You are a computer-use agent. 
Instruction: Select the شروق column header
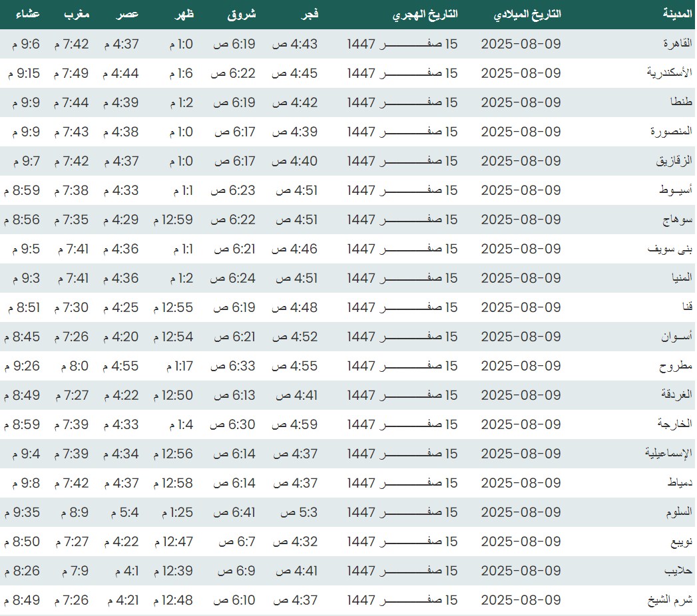click(243, 14)
